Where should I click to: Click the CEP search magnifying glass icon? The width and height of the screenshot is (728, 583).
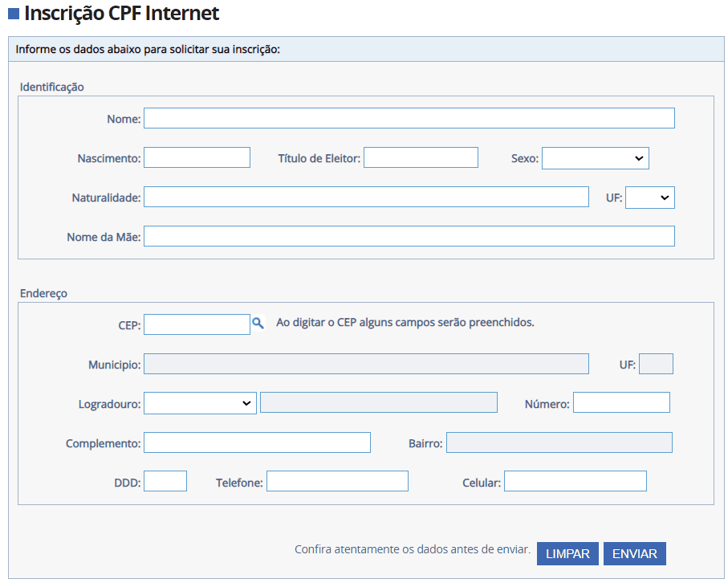(258, 323)
